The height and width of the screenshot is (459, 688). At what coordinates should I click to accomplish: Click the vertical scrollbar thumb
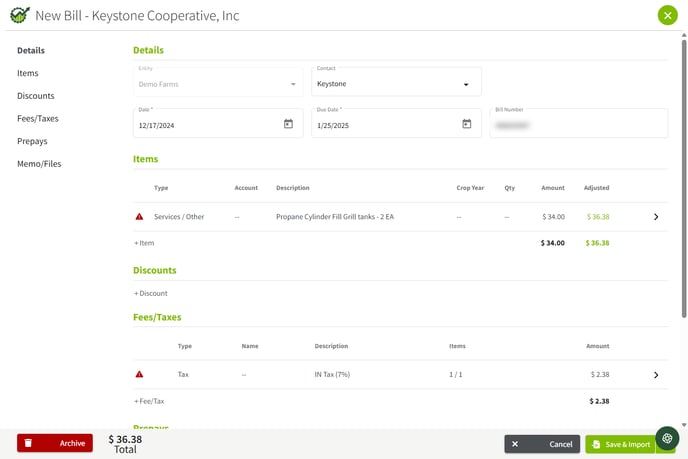click(x=684, y=179)
